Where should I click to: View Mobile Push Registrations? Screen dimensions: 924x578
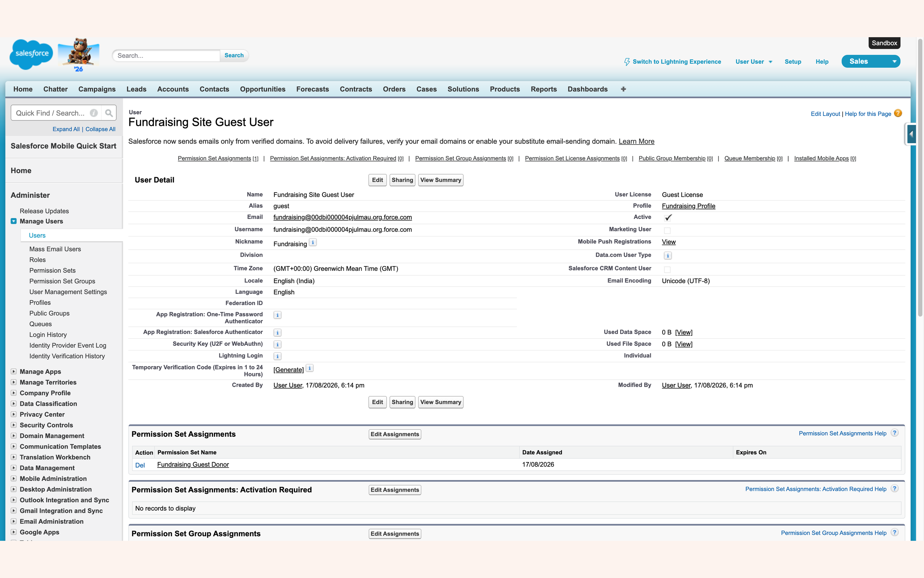pos(669,242)
